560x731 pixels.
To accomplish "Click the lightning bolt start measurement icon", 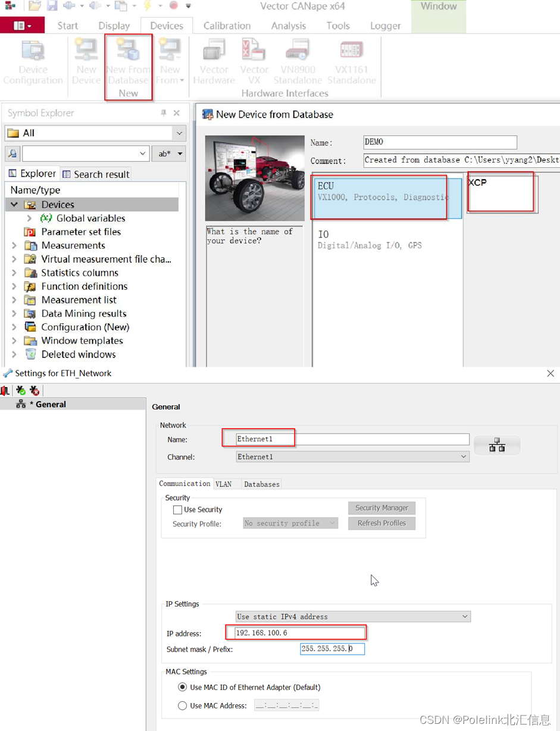I will tap(147, 6).
